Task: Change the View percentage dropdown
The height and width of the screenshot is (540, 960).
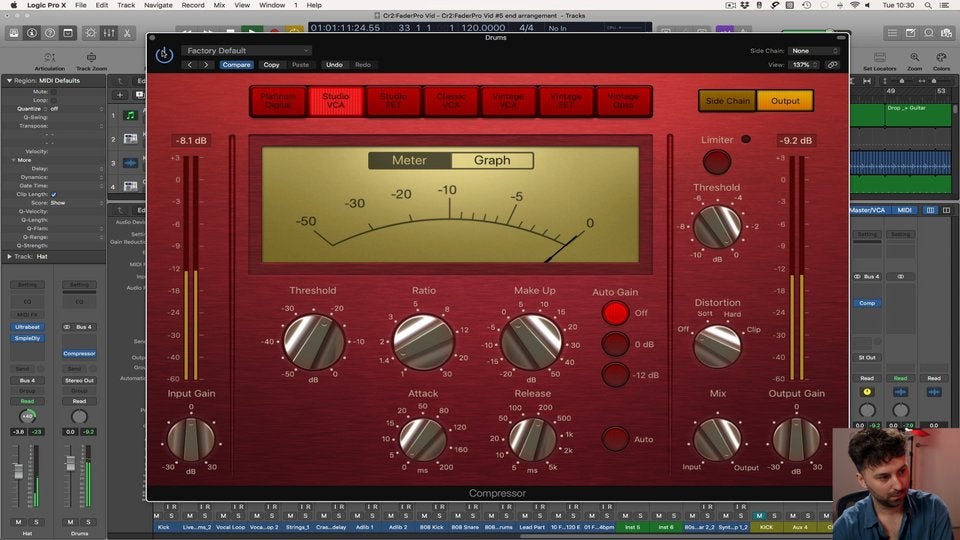Action: point(805,64)
